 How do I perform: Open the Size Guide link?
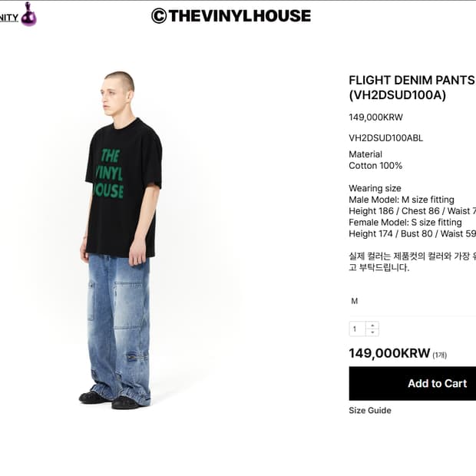tap(370, 411)
